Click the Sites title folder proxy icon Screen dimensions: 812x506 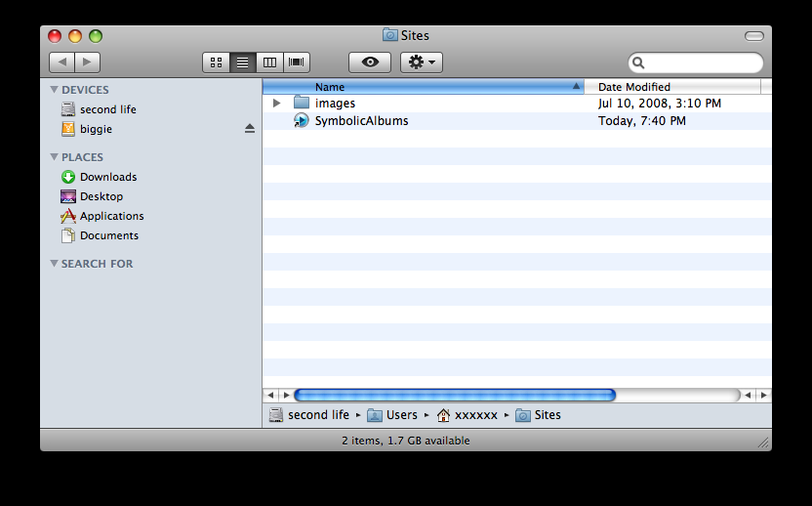point(390,35)
